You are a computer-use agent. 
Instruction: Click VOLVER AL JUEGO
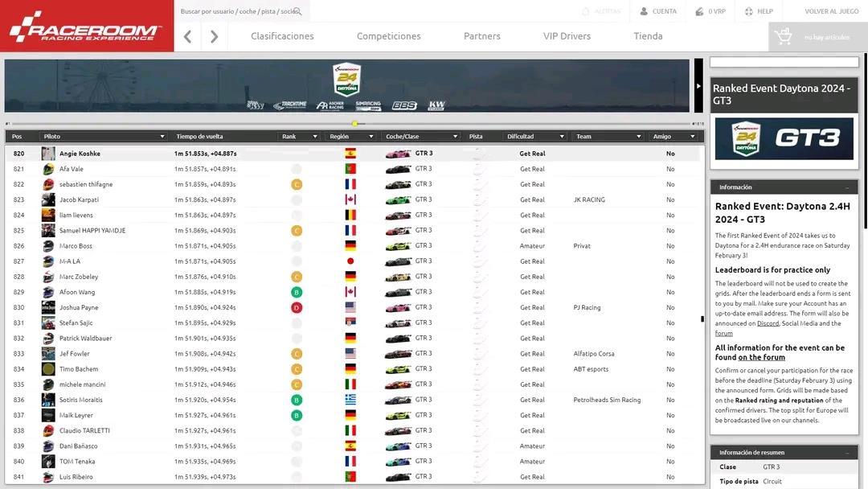[831, 11]
